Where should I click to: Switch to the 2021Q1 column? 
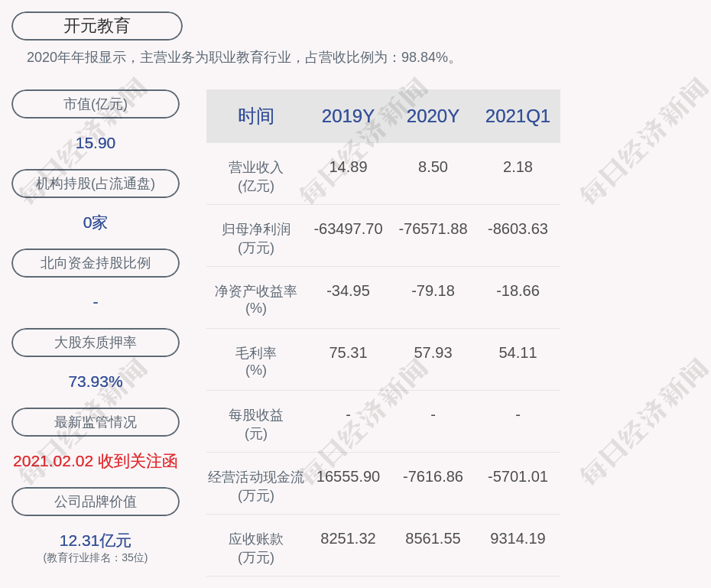(518, 116)
